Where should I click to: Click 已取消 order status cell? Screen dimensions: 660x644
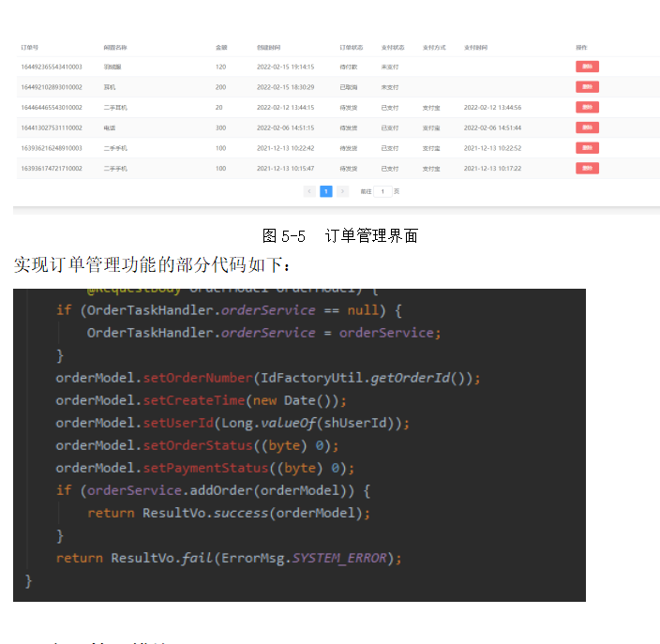pos(349,87)
